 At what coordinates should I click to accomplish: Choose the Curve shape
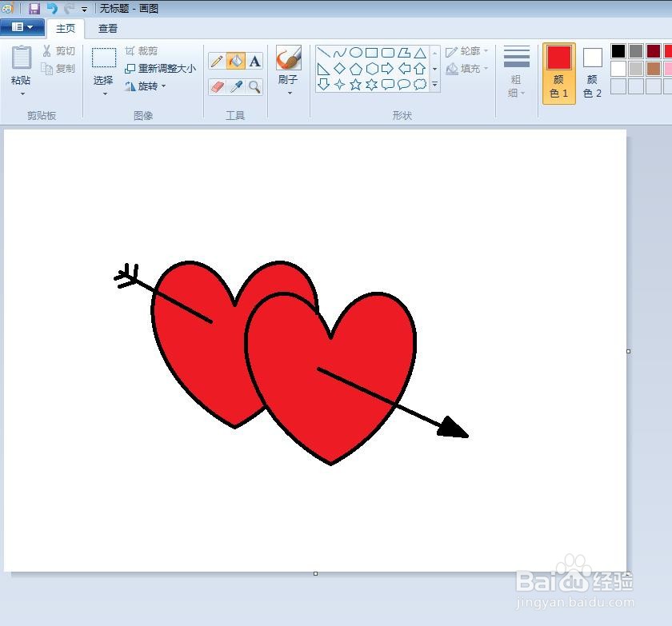click(340, 53)
